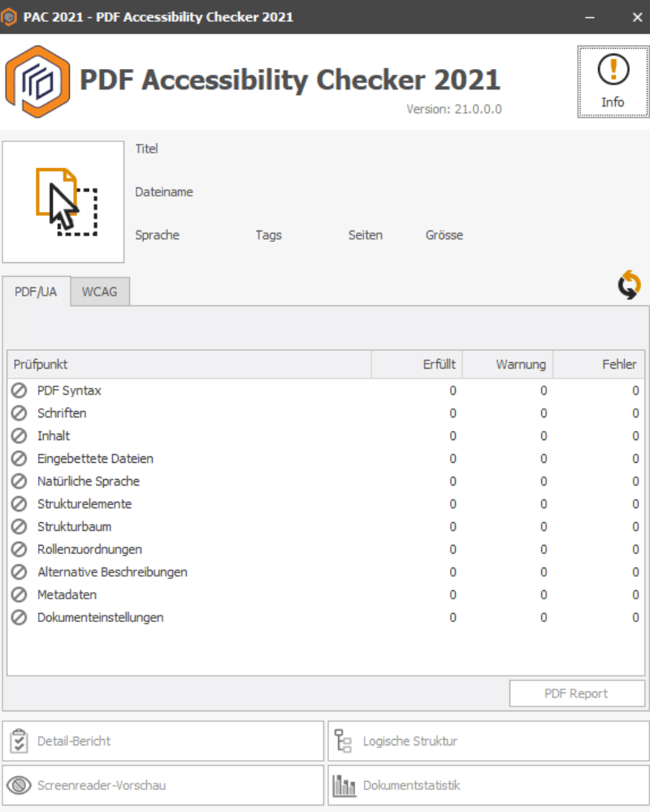This screenshot has height=812, width=650.
Task: Click the PDF Report button
Action: (x=576, y=693)
